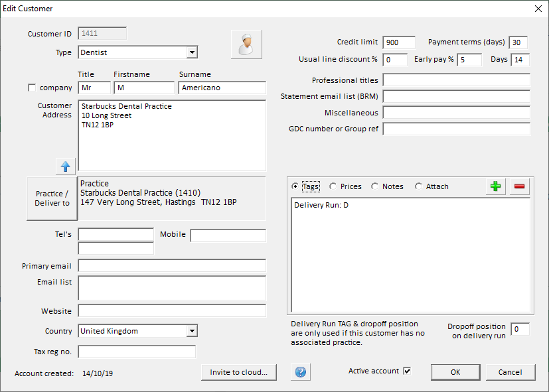549x392 pixels.
Task: Confirm changes with OK button
Action: [455, 372]
